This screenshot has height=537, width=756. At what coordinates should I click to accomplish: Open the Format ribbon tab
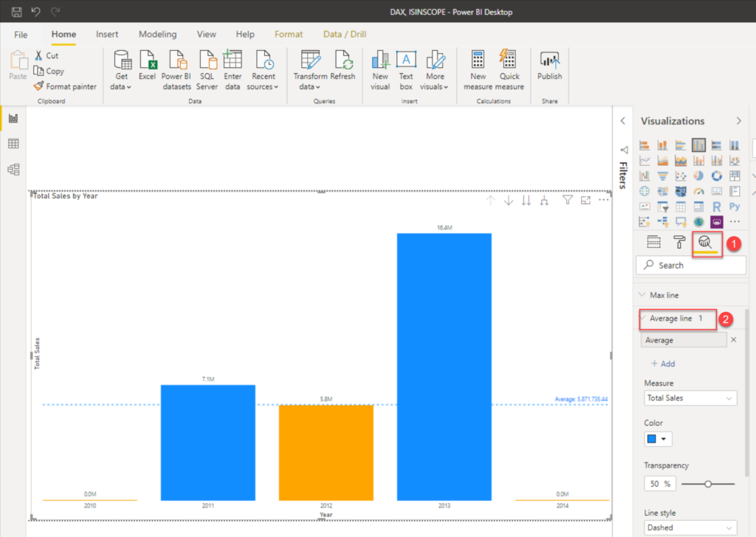(x=289, y=34)
